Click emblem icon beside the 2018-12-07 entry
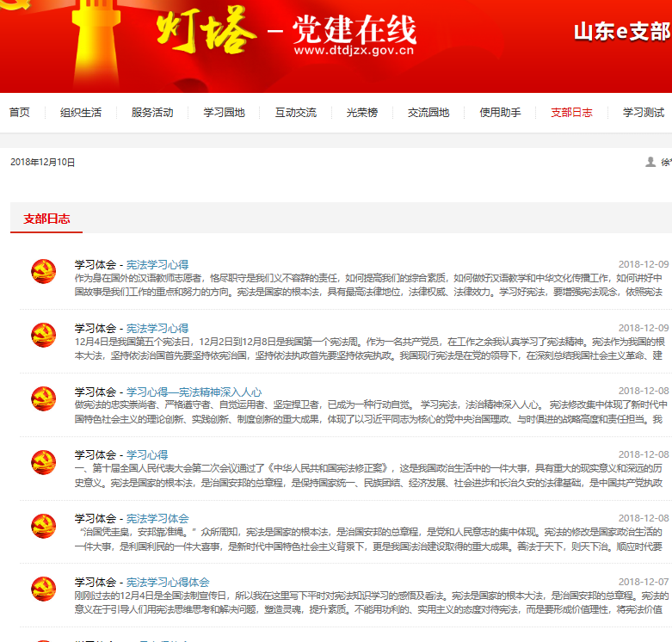The image size is (672, 642). click(43, 590)
